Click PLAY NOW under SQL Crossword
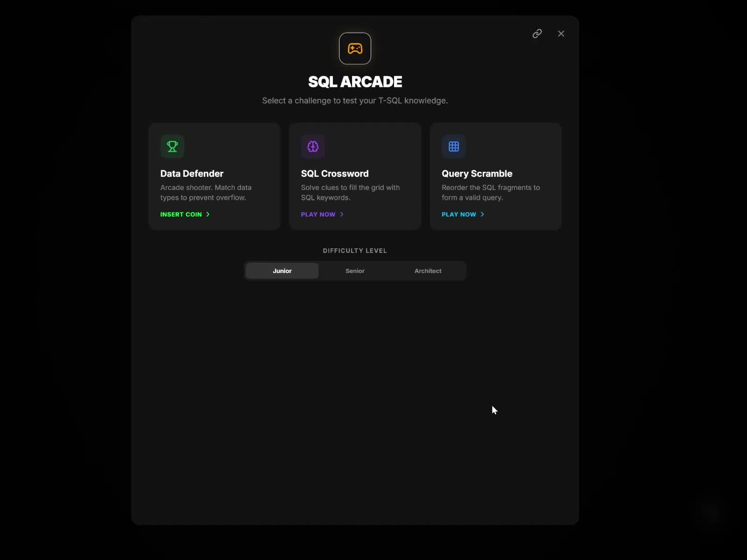This screenshot has height=560, width=747. point(318,214)
